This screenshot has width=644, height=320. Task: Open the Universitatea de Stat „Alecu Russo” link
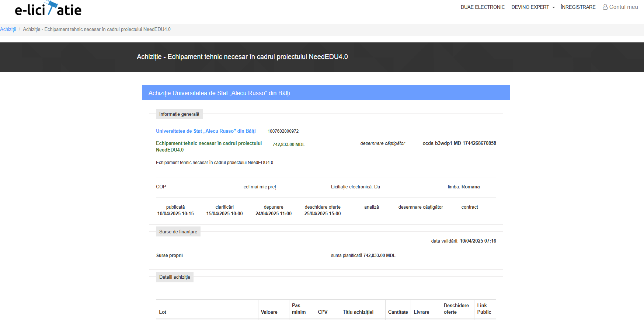206,131
